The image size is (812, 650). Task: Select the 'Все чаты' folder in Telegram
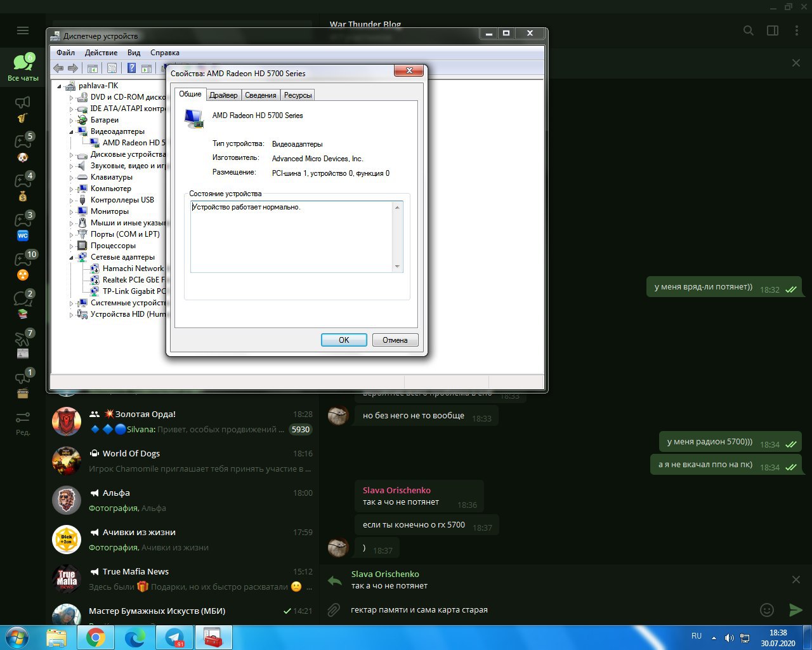coord(23,67)
